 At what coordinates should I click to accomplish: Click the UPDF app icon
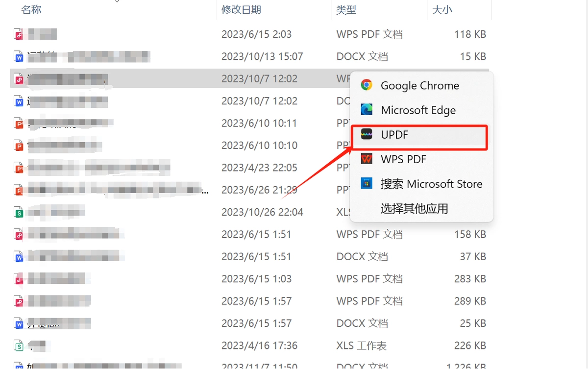pyautogui.click(x=366, y=134)
